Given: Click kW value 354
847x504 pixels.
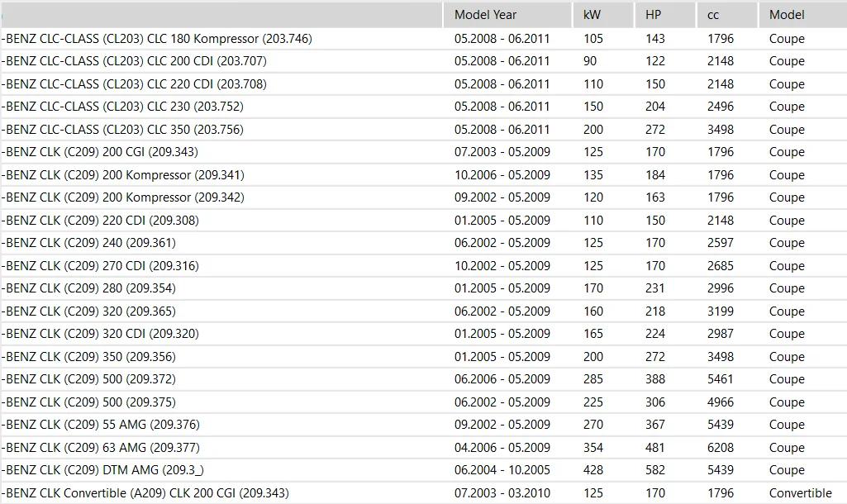Looking at the screenshot, I should pos(593,447).
